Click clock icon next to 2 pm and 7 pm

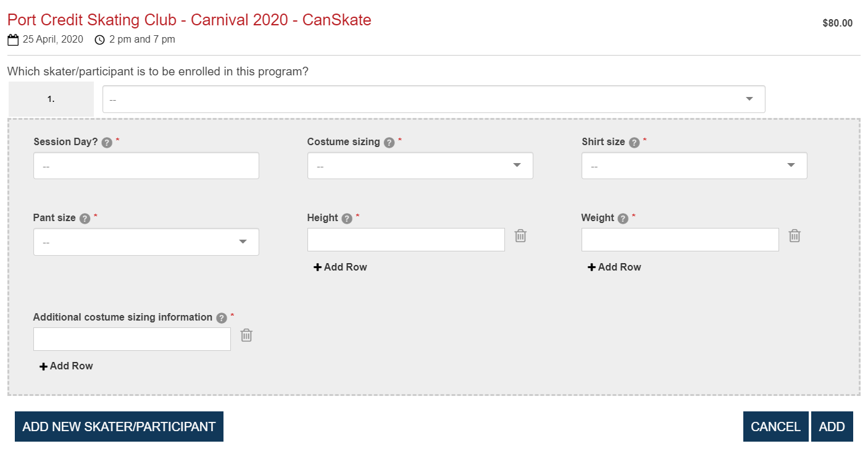99,40
